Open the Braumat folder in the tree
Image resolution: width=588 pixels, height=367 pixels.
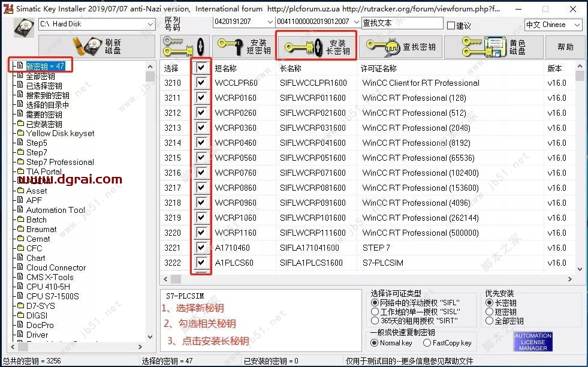tap(41, 229)
